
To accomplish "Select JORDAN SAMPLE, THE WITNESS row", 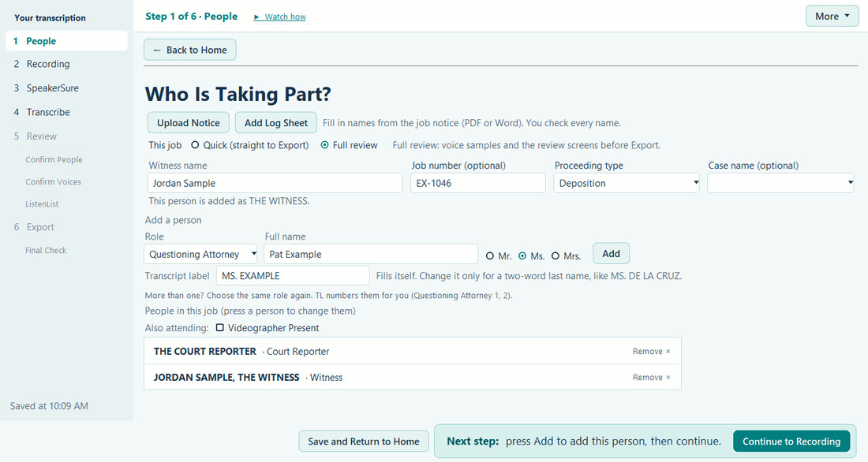I will click(x=413, y=378).
